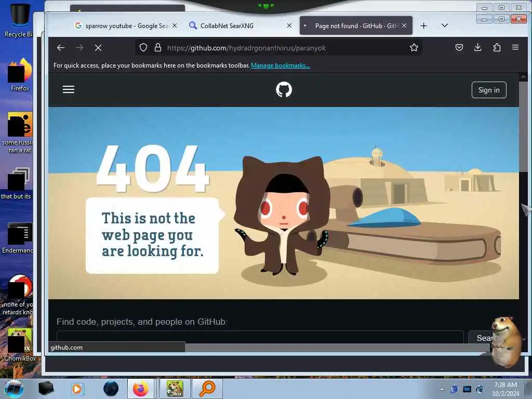Viewport: 532px width, 399px height.
Task: Open the media player taskbar icon
Action: [77, 389]
